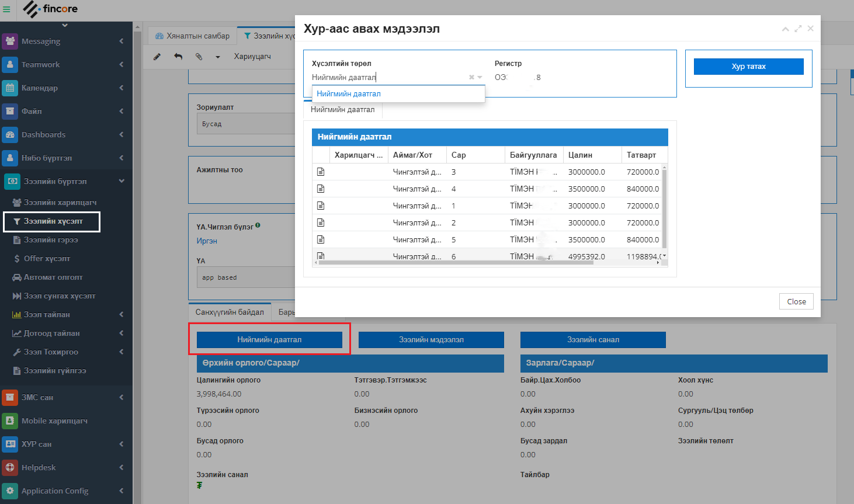
Task: Expand the Зээл тайлан submenu chevron
Action: (121, 314)
